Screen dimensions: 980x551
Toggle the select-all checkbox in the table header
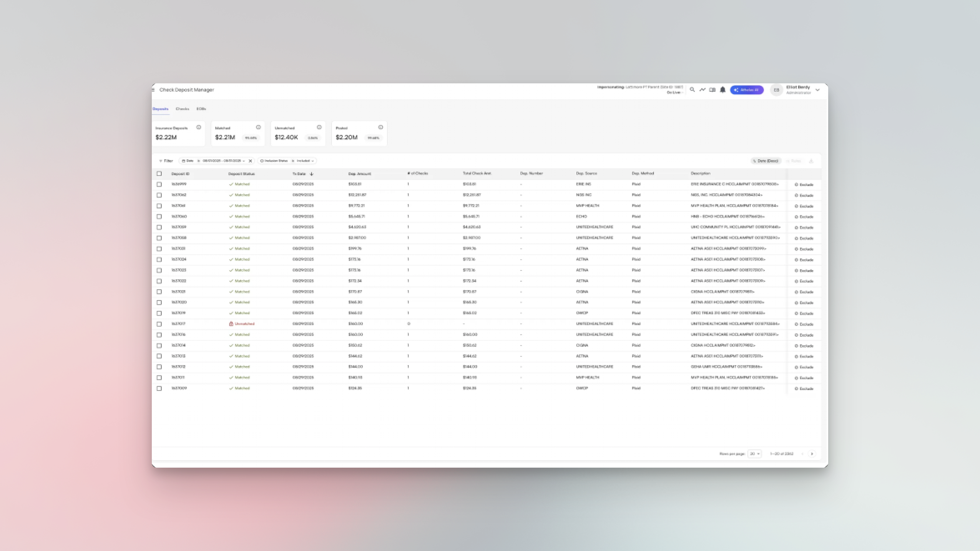pyautogui.click(x=160, y=173)
